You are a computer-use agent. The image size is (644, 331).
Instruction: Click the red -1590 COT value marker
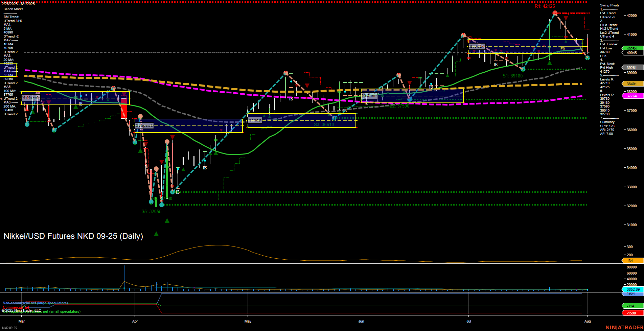[632, 313]
